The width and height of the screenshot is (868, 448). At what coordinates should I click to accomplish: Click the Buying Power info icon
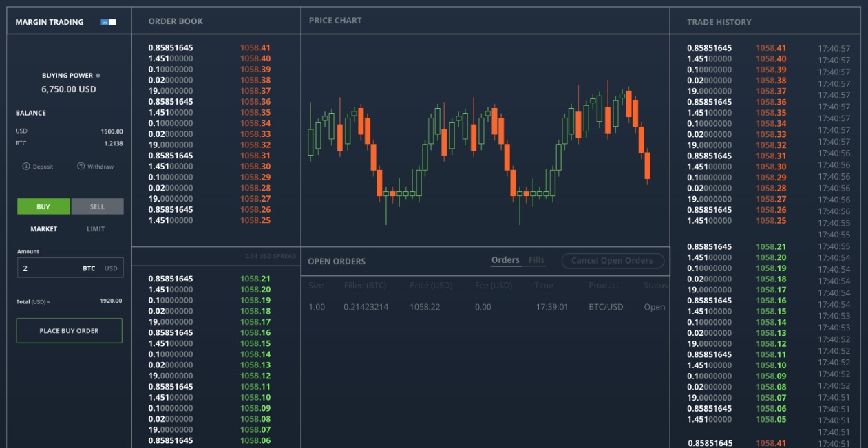click(x=98, y=76)
